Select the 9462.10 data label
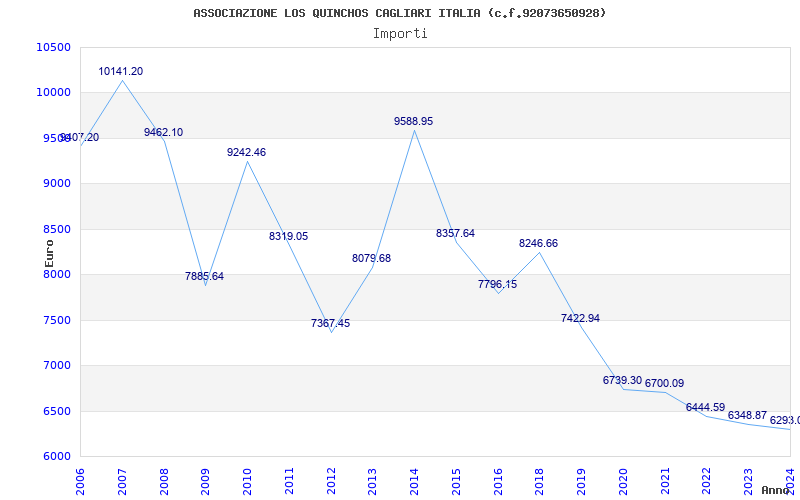 coord(163,132)
